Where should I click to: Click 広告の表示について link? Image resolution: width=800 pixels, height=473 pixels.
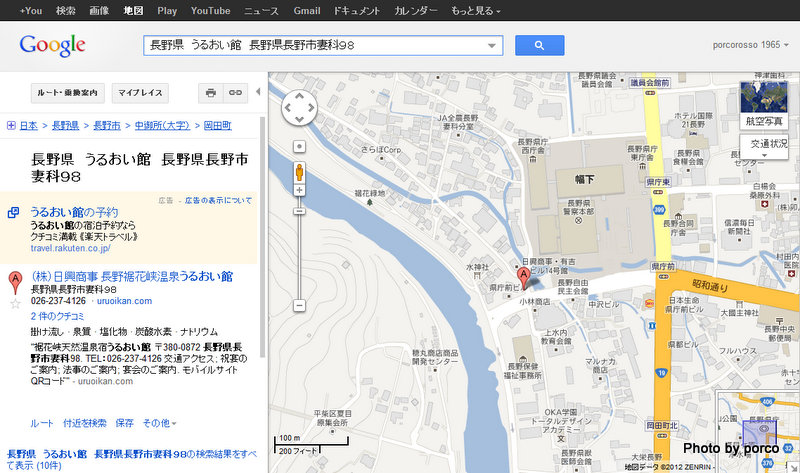pos(218,201)
